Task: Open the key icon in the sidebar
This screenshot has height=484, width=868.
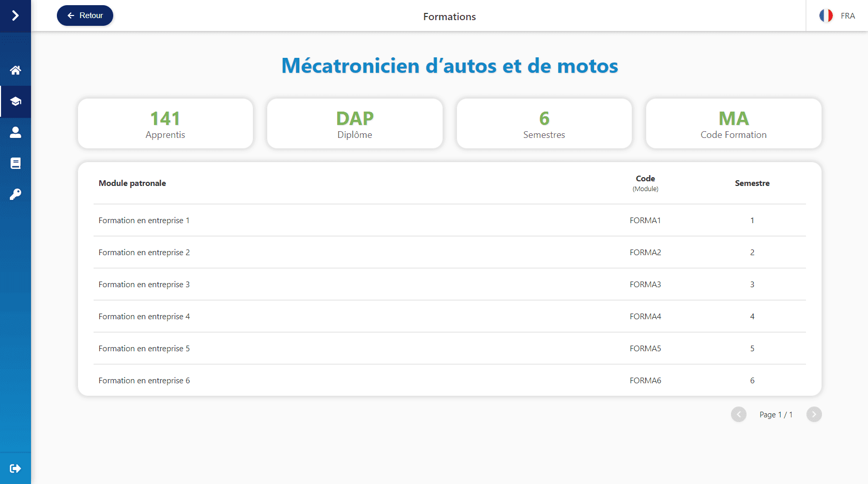Action: tap(16, 195)
